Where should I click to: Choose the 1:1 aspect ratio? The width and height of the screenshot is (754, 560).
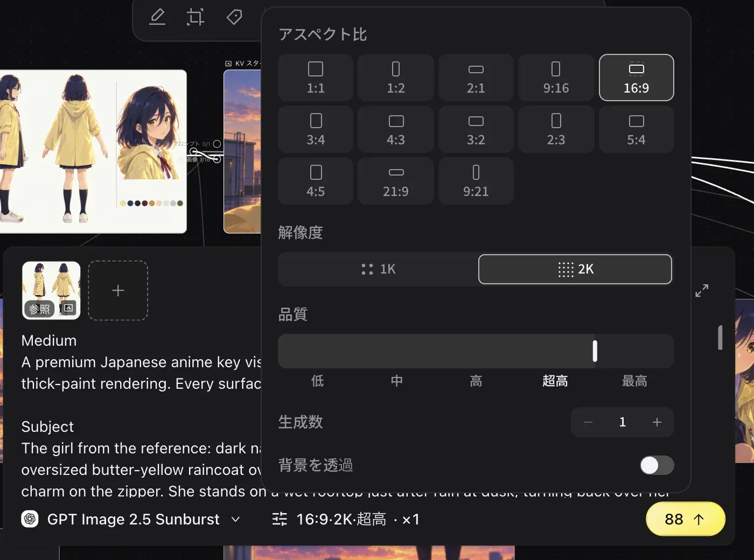316,78
